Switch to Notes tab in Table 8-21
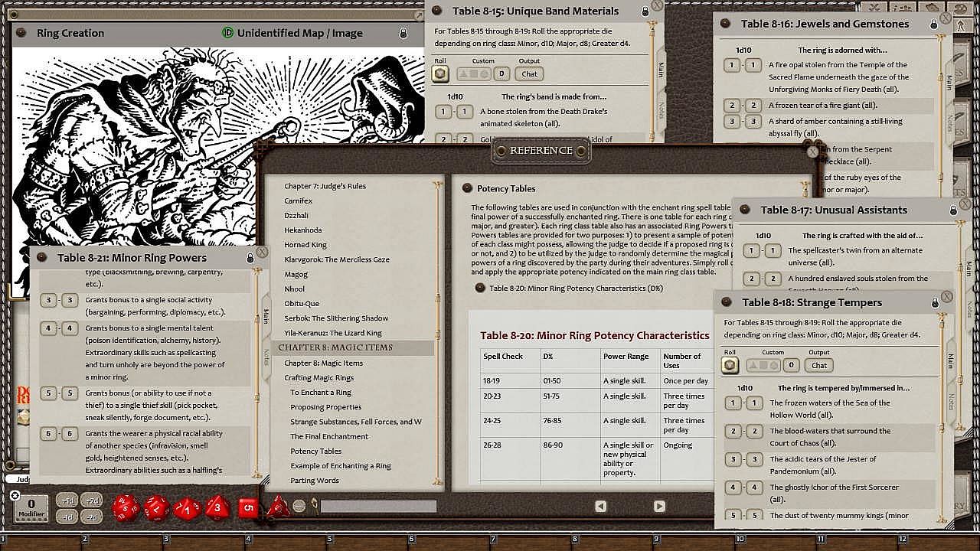This screenshot has height=551, width=980. [x=266, y=357]
